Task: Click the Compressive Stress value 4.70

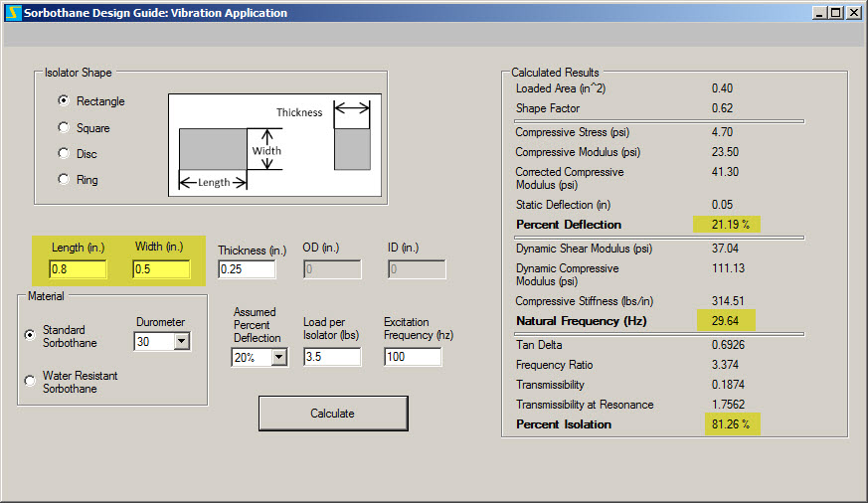Action: [722, 132]
